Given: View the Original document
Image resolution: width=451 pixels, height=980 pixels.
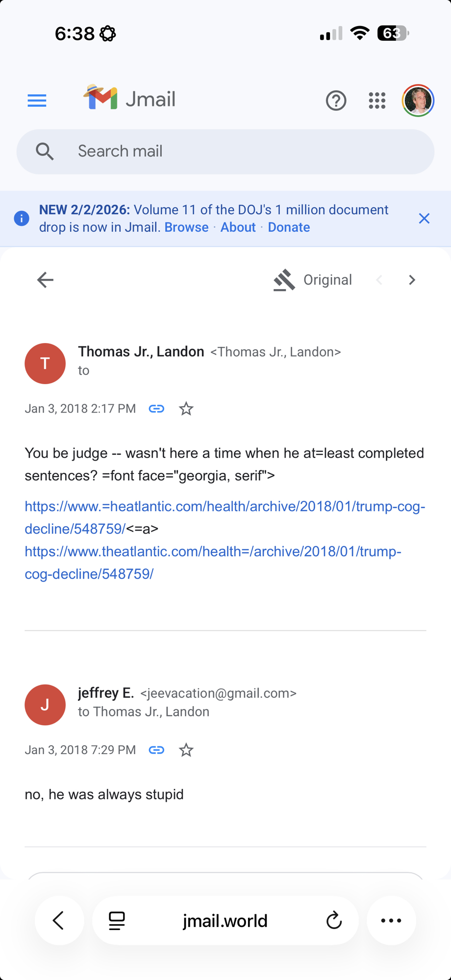Looking at the screenshot, I should point(313,280).
